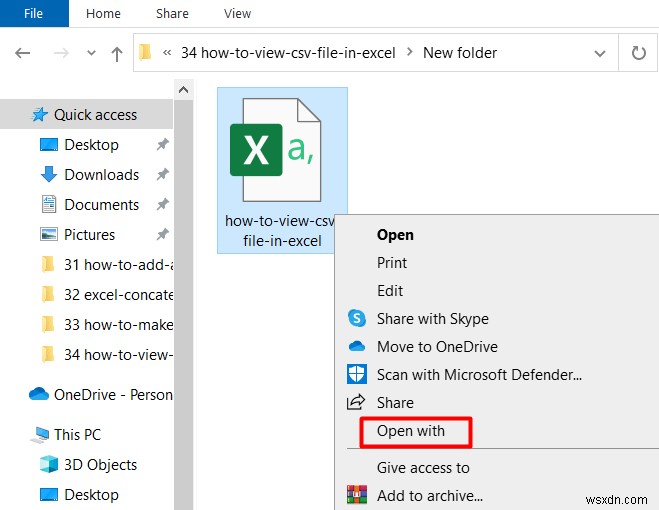The image size is (659, 510).
Task: Click the This PC computer icon
Action: click(40, 435)
